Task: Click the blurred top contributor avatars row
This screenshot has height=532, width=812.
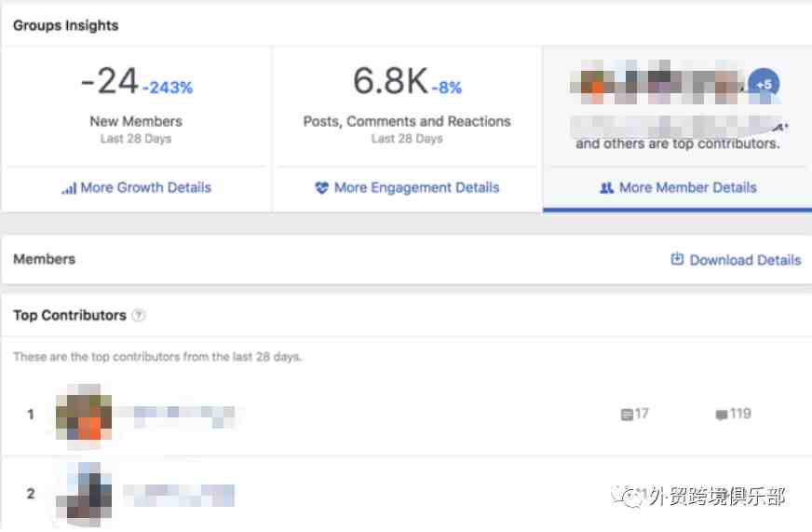Action: [x=657, y=83]
